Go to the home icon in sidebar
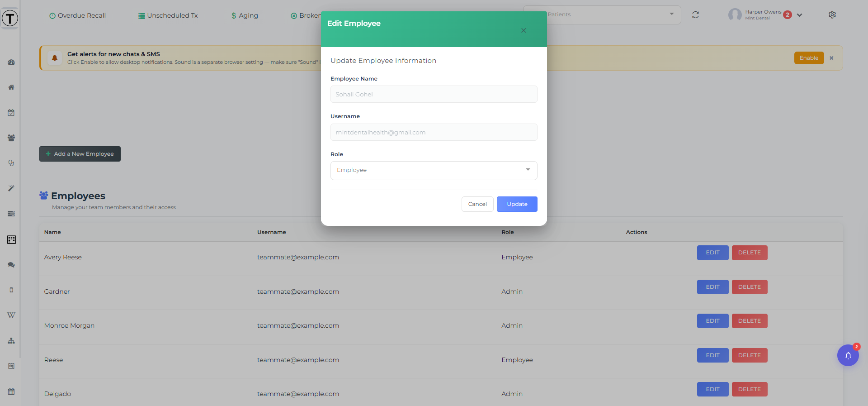Viewport: 868px width, 406px height. [11, 87]
